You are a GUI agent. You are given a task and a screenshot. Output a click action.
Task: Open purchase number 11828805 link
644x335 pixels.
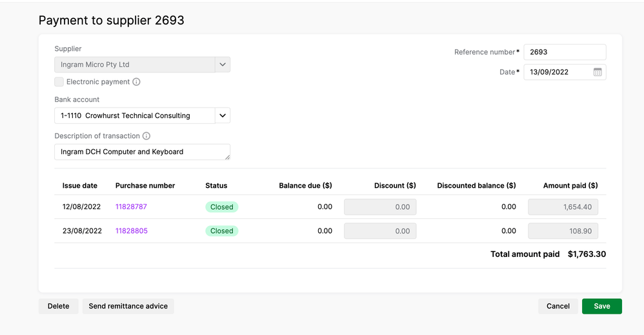pyautogui.click(x=131, y=231)
